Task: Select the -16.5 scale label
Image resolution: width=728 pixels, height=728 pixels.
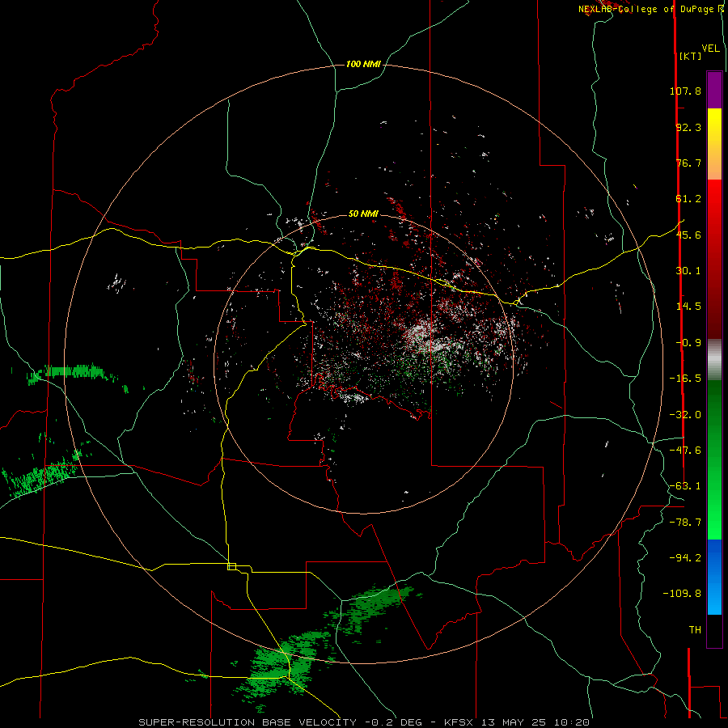Action: coord(685,379)
